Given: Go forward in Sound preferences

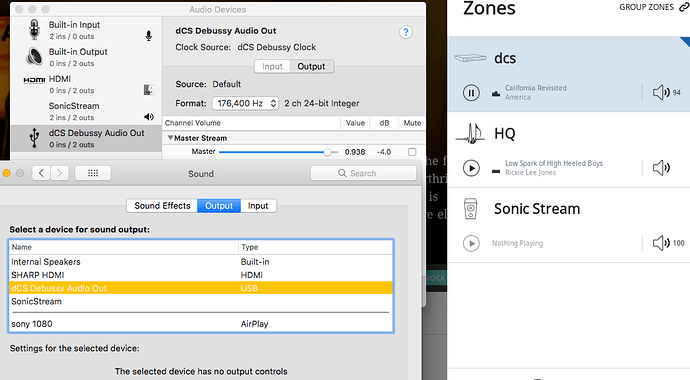Looking at the screenshot, I should click(x=59, y=173).
